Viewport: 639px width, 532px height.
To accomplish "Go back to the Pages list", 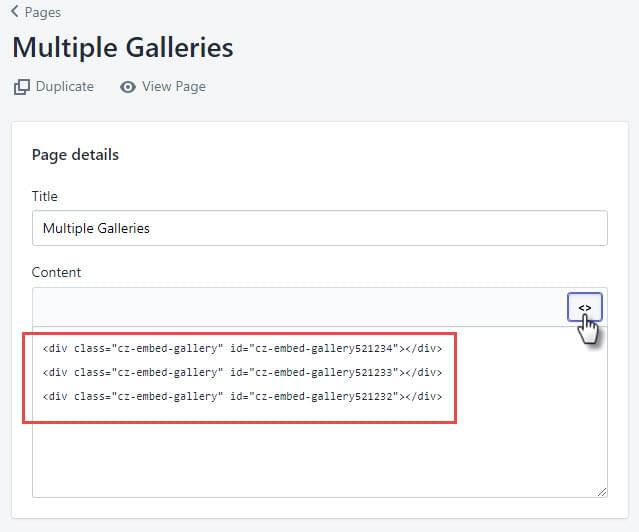I will pos(42,12).
